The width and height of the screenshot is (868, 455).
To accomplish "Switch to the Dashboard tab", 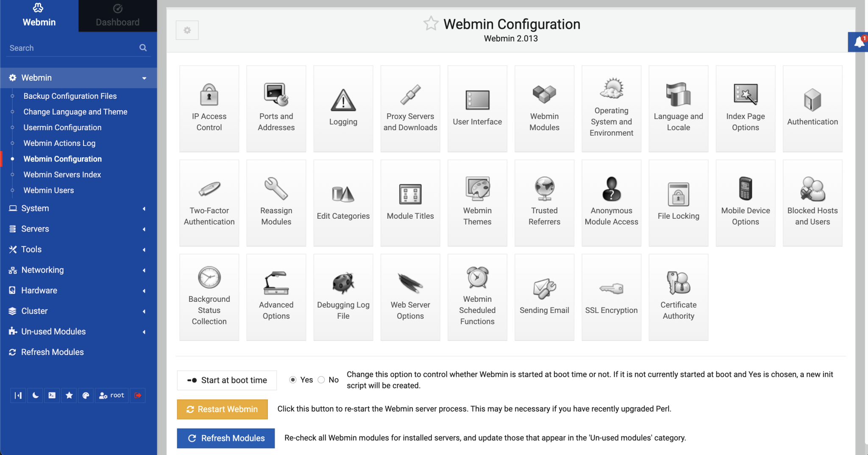I will (x=117, y=16).
